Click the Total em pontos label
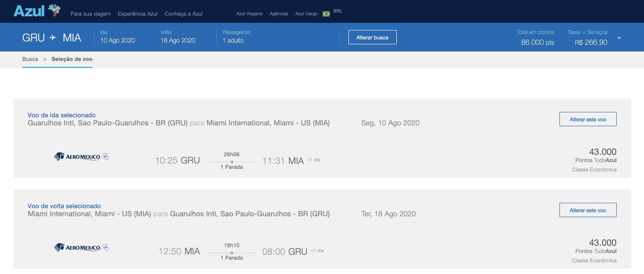This screenshot has width=644, height=274. click(535, 32)
